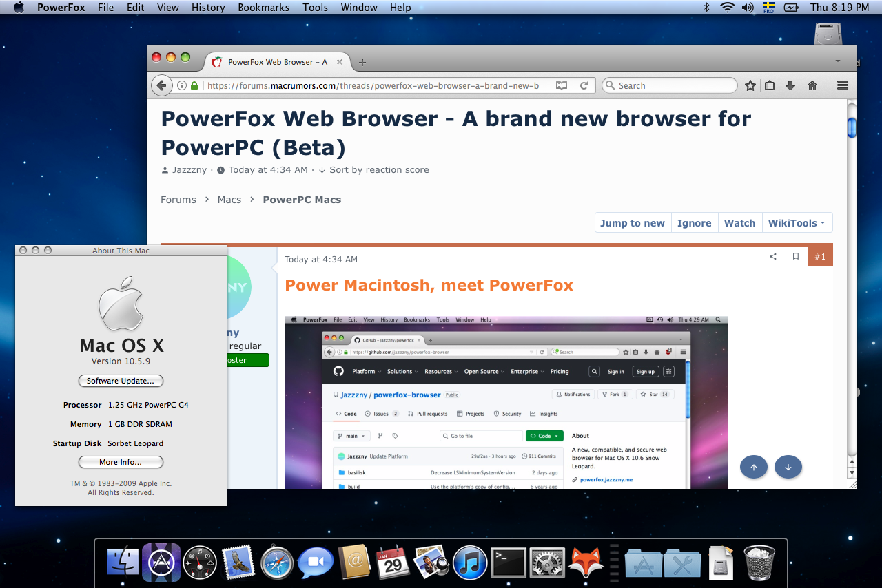Click the Jump to new button

(x=633, y=222)
